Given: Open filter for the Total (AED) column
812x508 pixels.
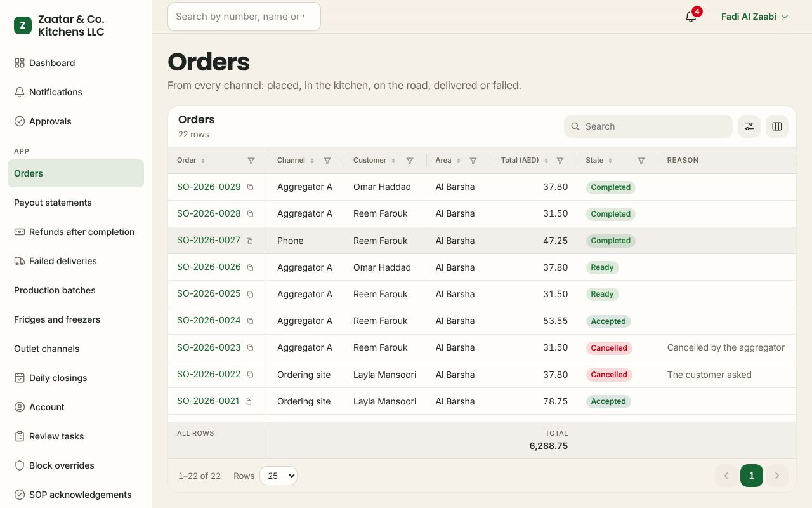Looking at the screenshot, I should point(560,161).
